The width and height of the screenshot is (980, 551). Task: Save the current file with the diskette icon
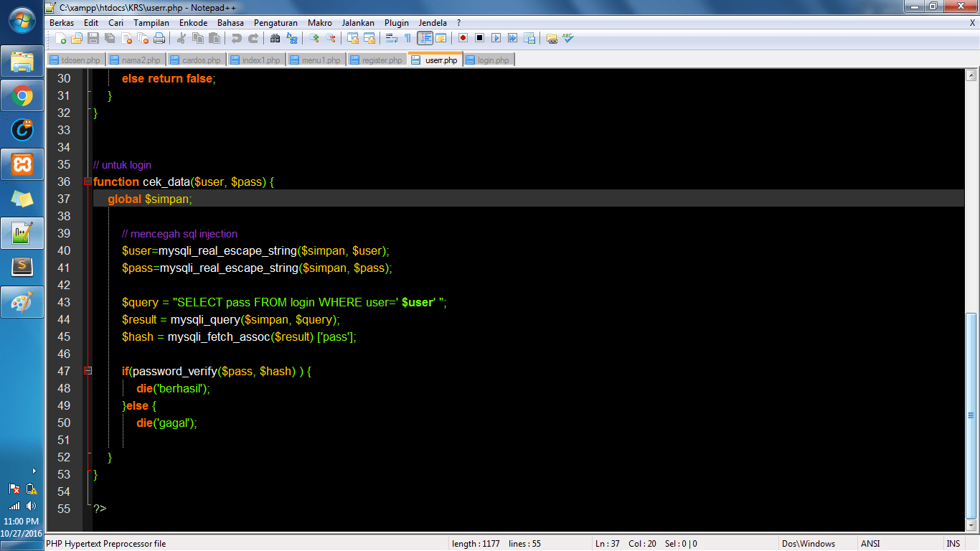coord(95,38)
